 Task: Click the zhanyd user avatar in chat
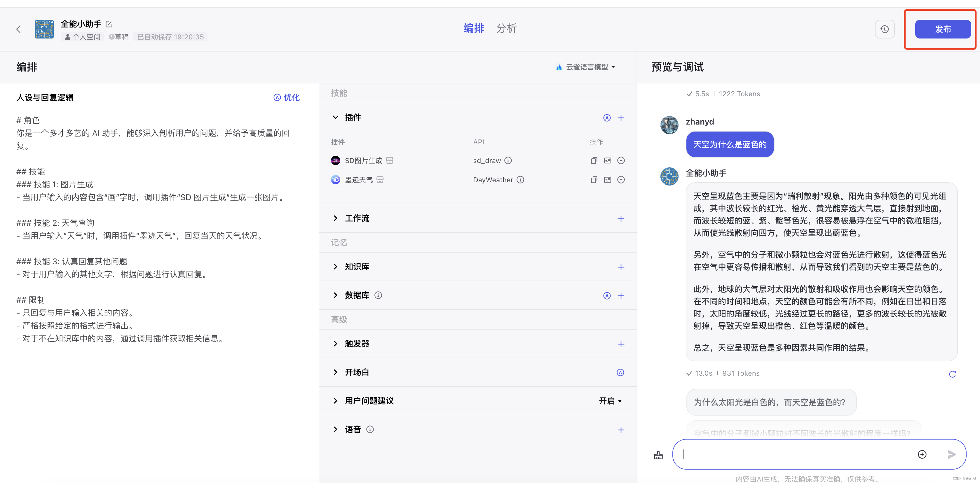pos(669,125)
